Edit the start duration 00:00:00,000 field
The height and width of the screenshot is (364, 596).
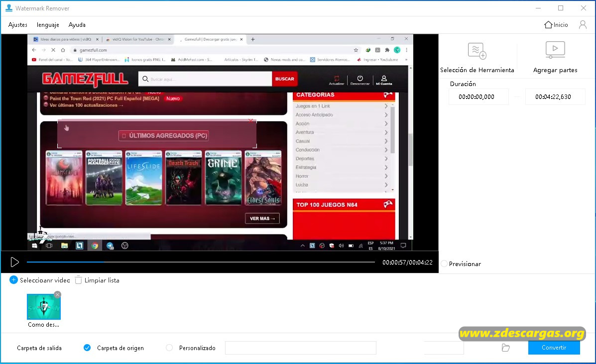click(x=478, y=97)
